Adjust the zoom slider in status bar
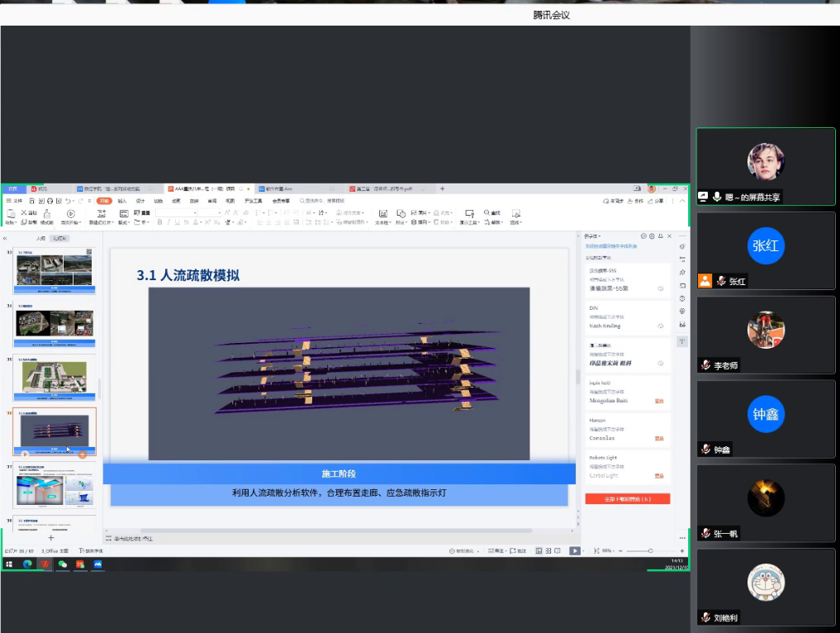This screenshot has width=840, height=633. (x=650, y=551)
